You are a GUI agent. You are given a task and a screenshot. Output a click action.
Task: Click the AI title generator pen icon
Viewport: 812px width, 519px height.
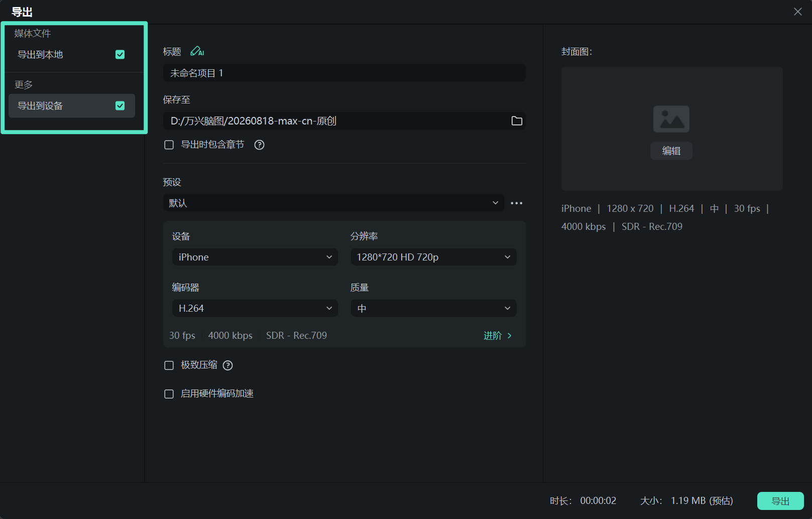(197, 51)
